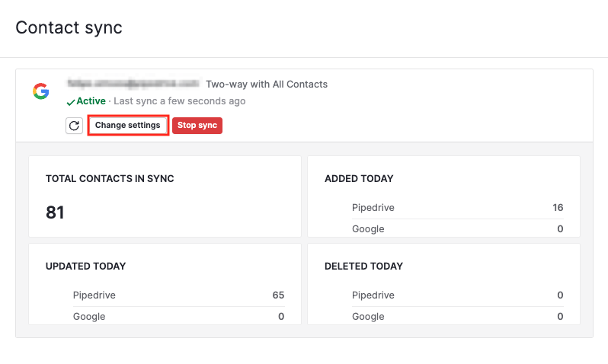Click the Google row under Updated Today

coord(178,316)
